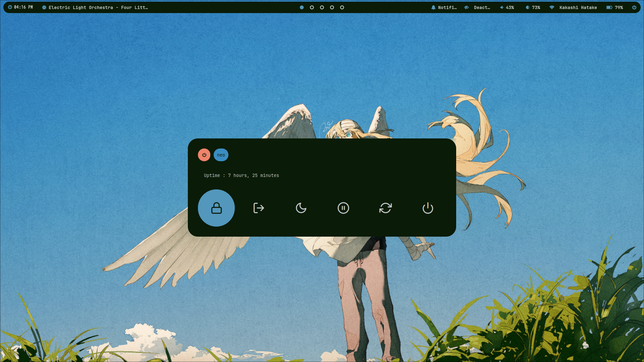The height and width of the screenshot is (362, 644).
Task: Open the Notifications panel in the top bar
Action: tap(444, 7)
